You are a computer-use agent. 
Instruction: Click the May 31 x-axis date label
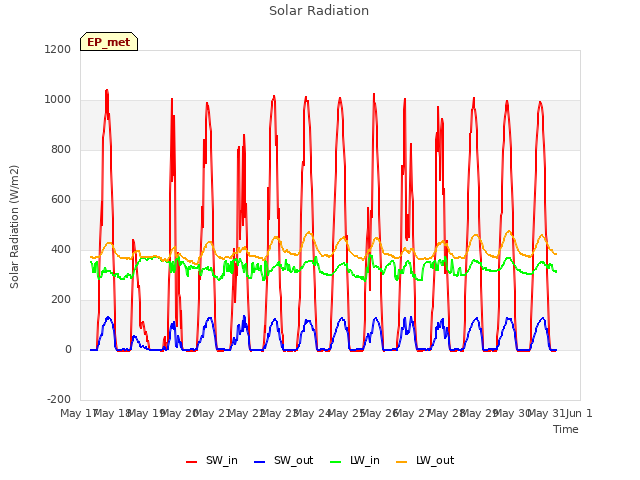(x=546, y=413)
